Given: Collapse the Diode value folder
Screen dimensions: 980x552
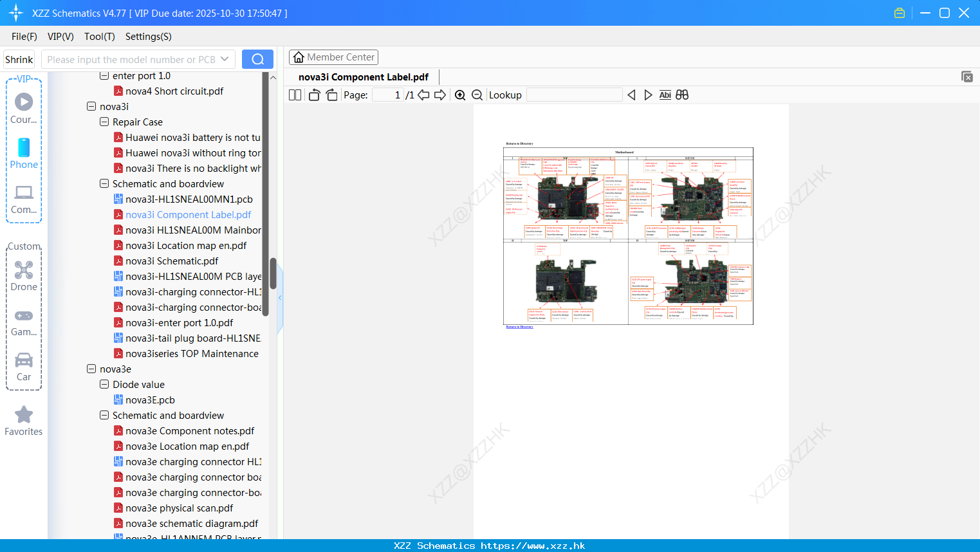Looking at the screenshot, I should (104, 384).
